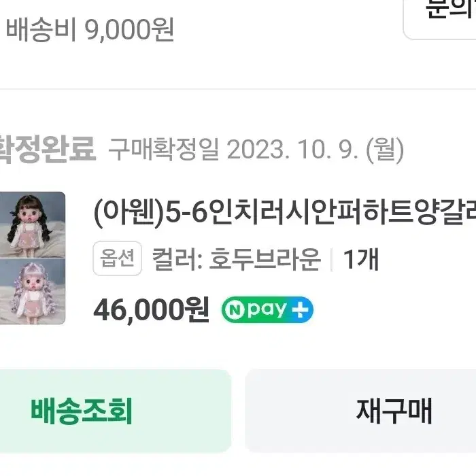Click the circular N logo in Npay badge
This screenshot has width=476, height=476.
tap(235, 310)
